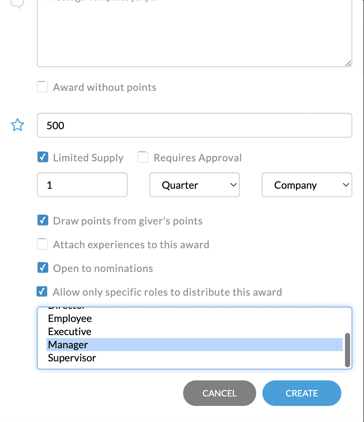This screenshot has width=364, height=422.
Task: Click the textarea resize handle icon
Action: [x=348, y=63]
